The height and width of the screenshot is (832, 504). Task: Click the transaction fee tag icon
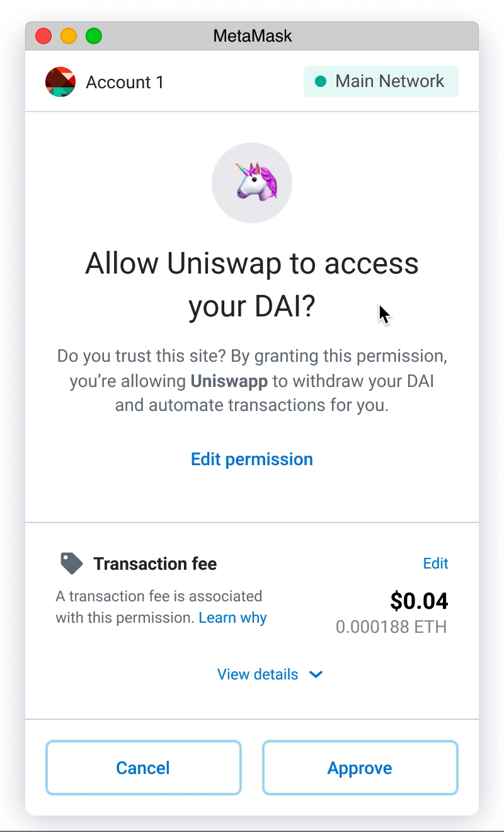pos(72,563)
